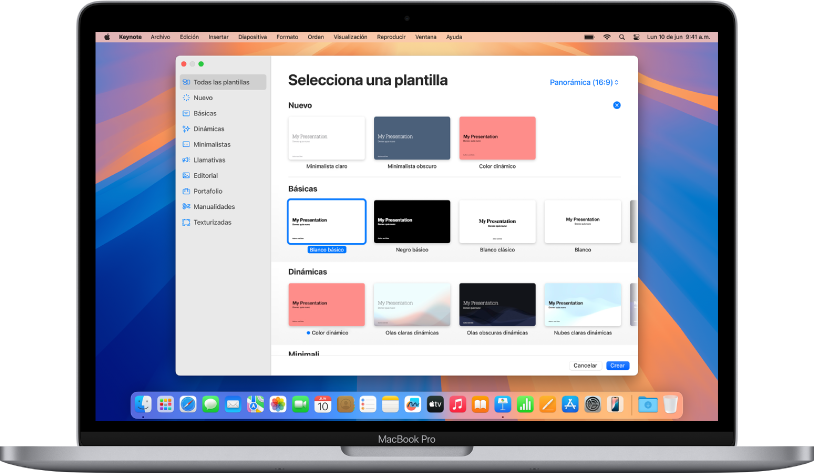814x473 pixels.
Task: Open the Apple menu
Action: coord(107,37)
